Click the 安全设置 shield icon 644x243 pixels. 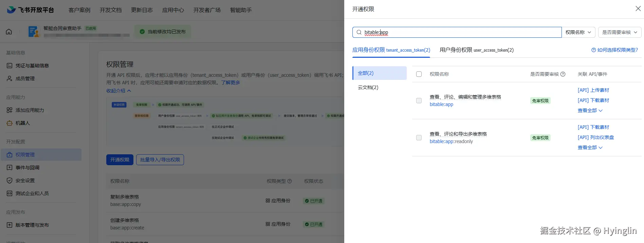[x=10, y=180]
